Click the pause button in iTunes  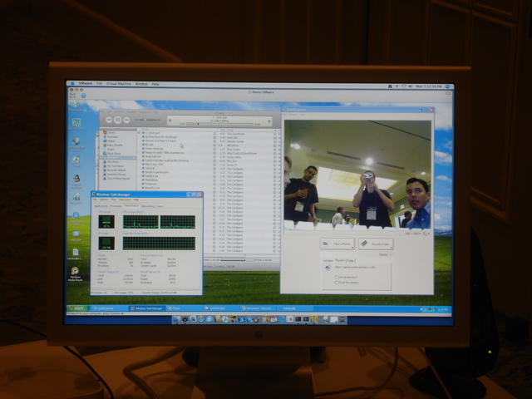click(x=118, y=120)
